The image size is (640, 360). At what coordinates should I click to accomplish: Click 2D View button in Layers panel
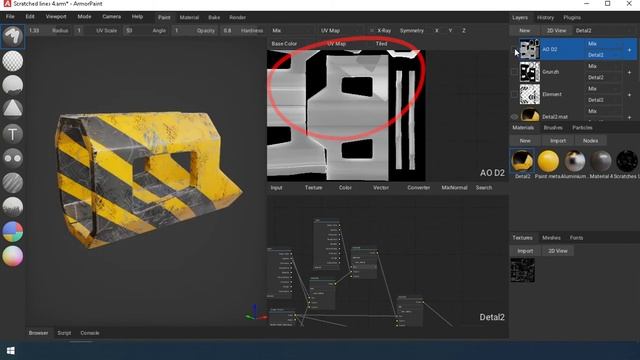point(556,31)
